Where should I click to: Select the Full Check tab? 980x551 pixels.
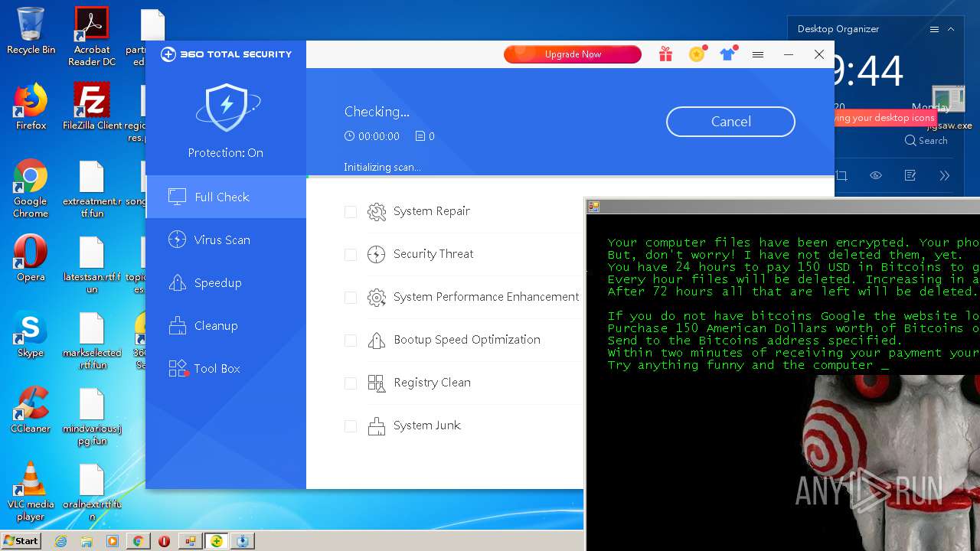[x=226, y=197]
